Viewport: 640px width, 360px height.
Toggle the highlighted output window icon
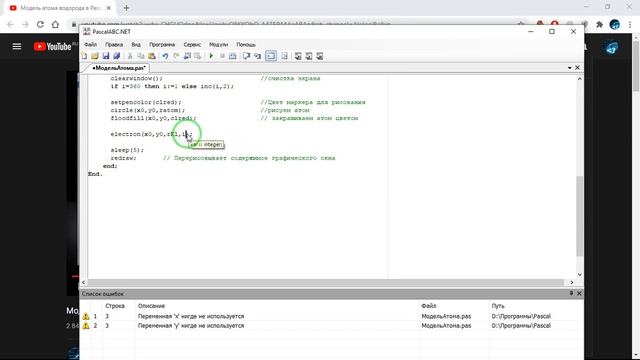(x=271, y=56)
